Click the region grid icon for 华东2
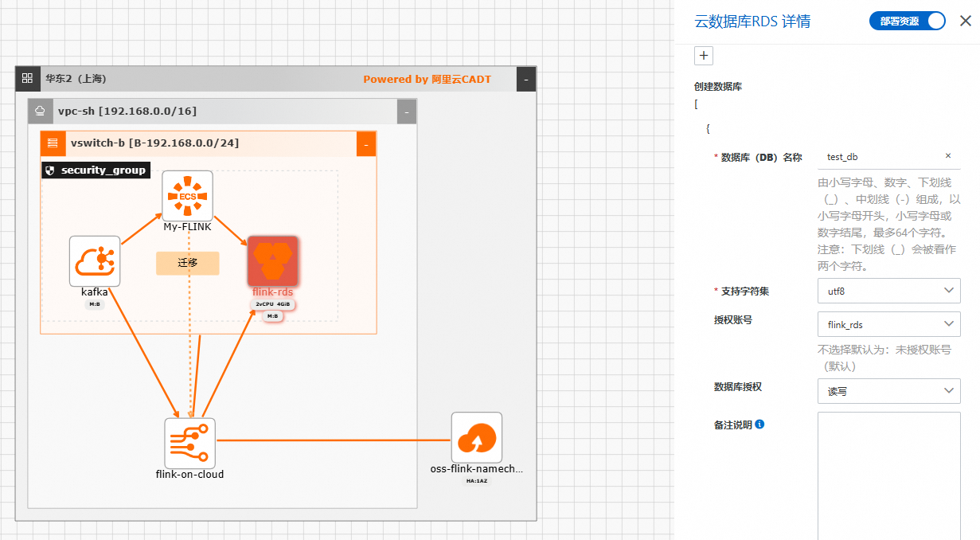The image size is (980, 540). pyautogui.click(x=27, y=79)
